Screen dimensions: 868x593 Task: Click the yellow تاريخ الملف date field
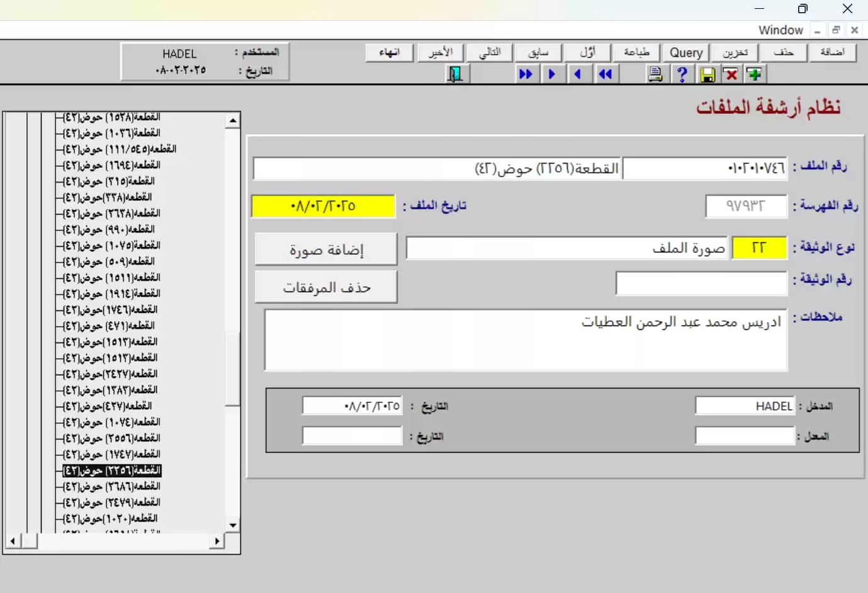[x=323, y=206]
